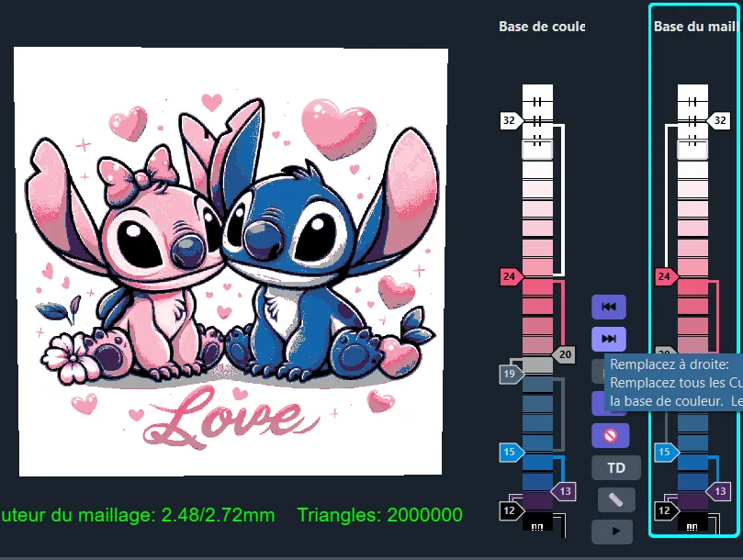Select the purple 13 marker on the color base slider

[x=564, y=491]
